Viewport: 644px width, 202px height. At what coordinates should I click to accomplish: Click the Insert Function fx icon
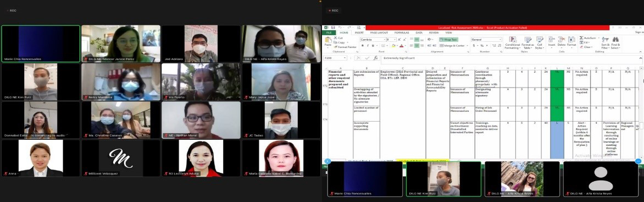[x=376, y=58]
